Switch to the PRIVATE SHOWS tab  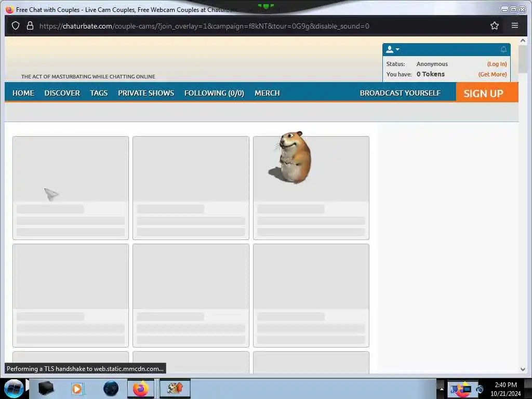click(x=146, y=93)
